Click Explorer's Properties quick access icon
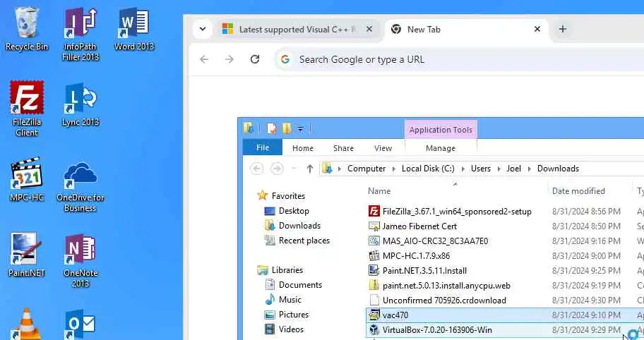 [x=271, y=129]
